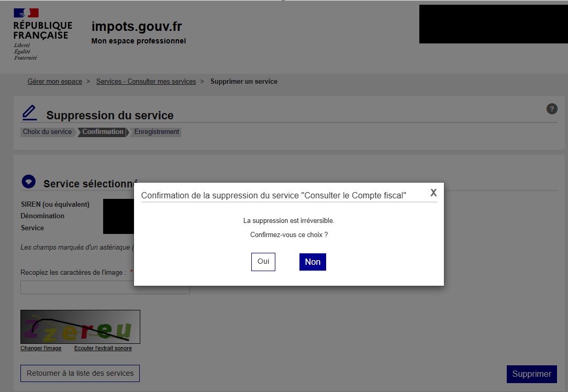This screenshot has width=568, height=392.
Task: Collapse the Service sélectionné section arrow
Action: tap(28, 182)
